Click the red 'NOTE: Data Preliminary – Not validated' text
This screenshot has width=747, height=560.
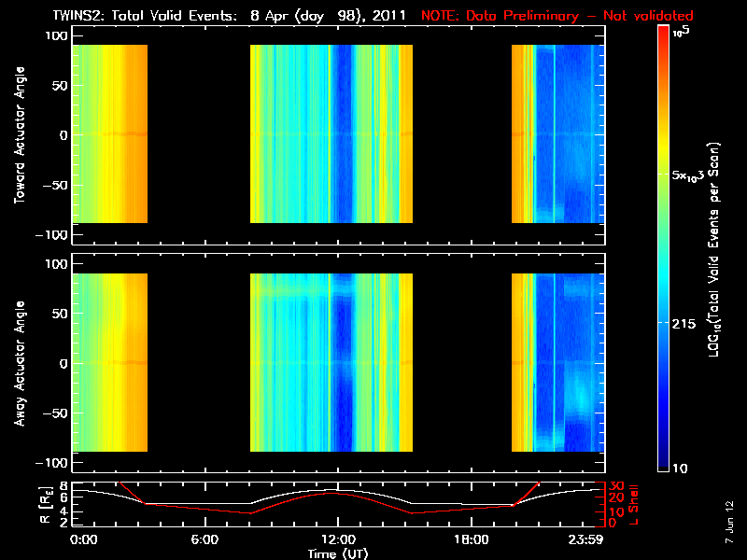coord(557,16)
